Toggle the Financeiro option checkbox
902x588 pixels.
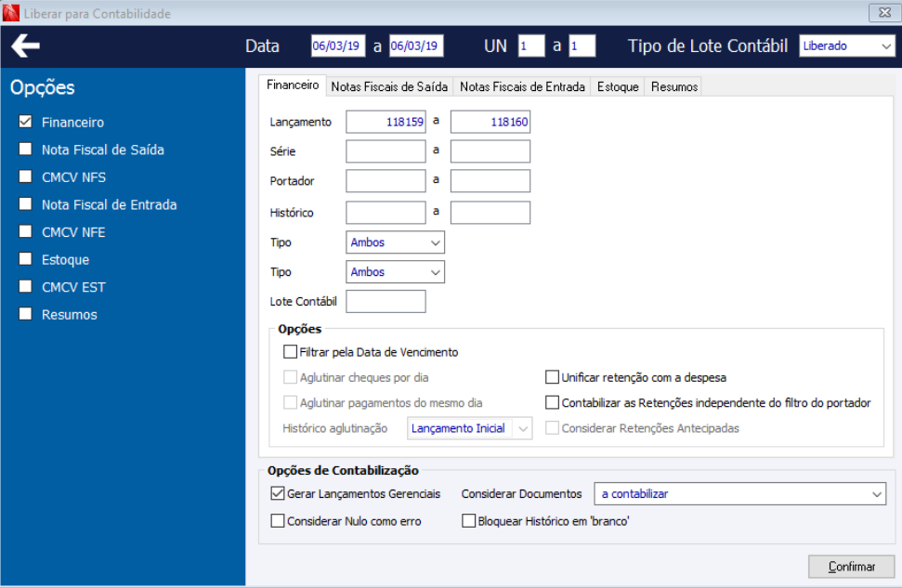pyautogui.click(x=25, y=122)
